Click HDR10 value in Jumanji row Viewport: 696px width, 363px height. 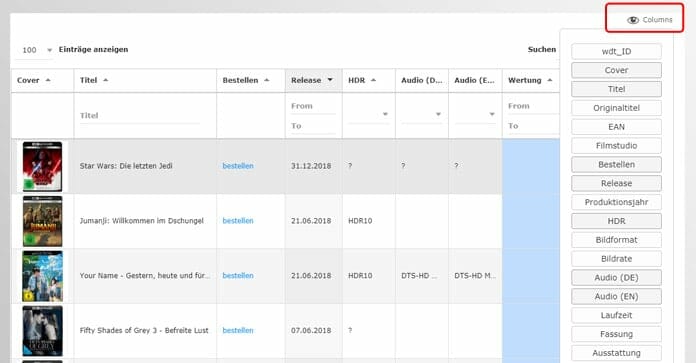coord(360,221)
